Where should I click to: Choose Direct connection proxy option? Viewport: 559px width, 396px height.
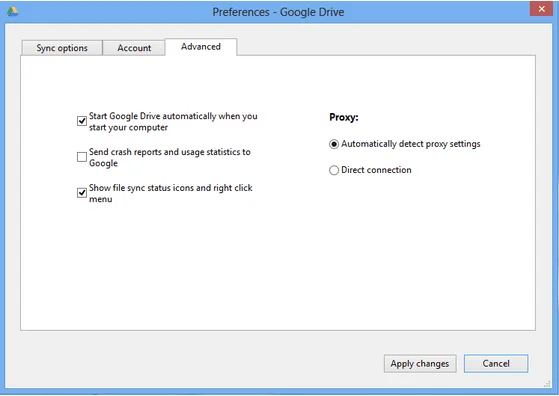[x=334, y=170]
